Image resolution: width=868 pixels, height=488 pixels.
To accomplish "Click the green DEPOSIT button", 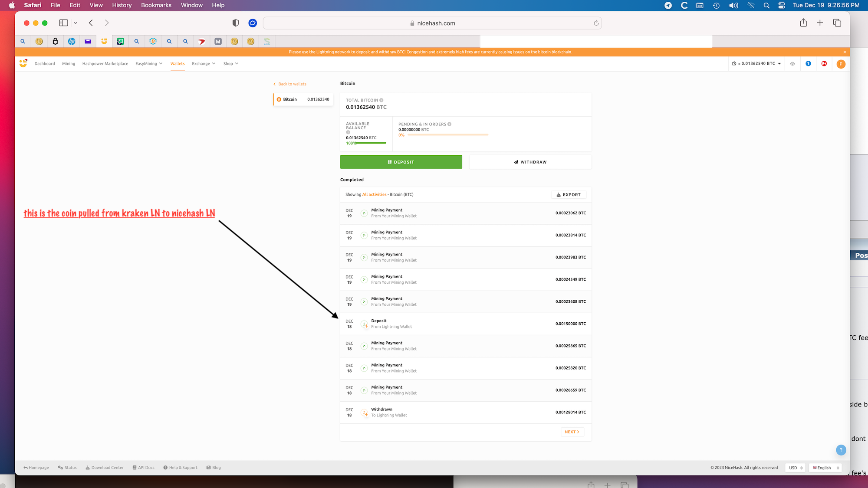I will tap(401, 162).
